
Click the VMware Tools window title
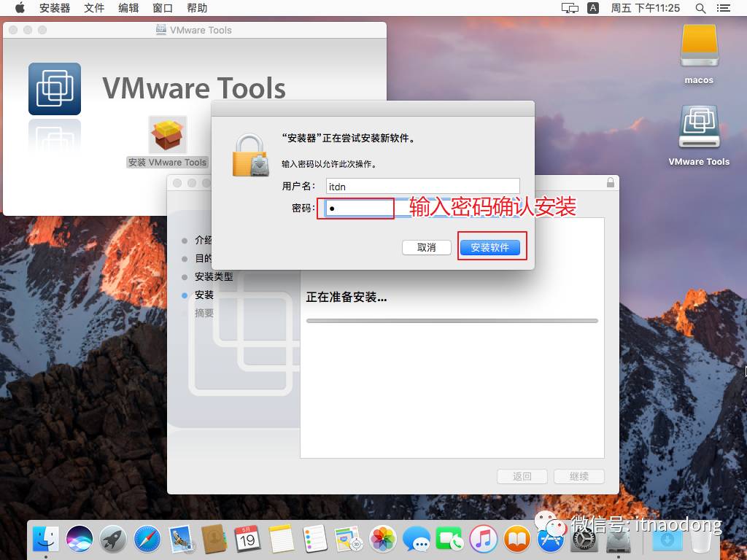click(201, 30)
